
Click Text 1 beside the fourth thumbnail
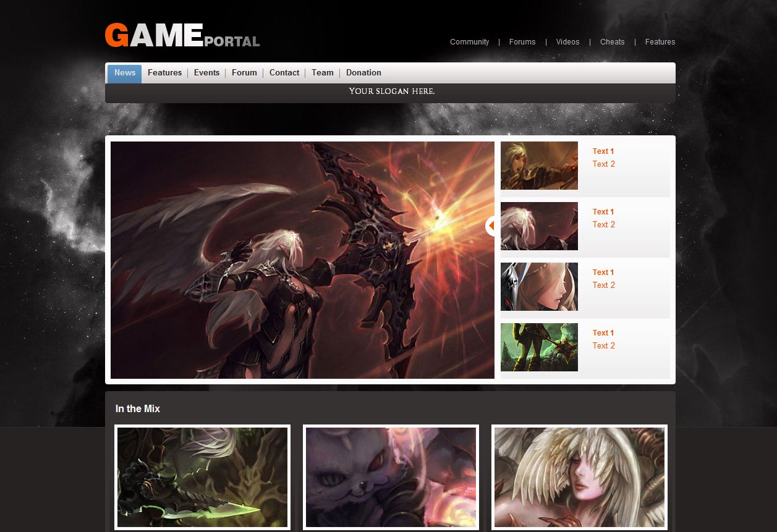[603, 333]
